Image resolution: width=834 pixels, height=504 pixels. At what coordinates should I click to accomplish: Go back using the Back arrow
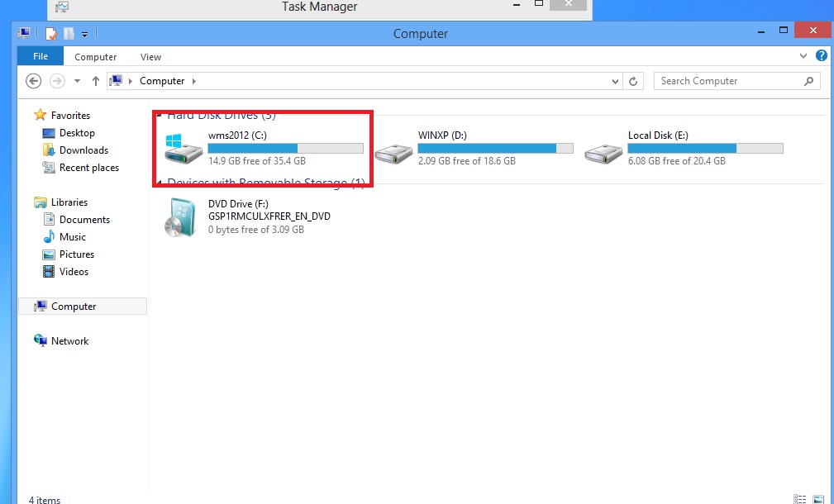pyautogui.click(x=34, y=81)
